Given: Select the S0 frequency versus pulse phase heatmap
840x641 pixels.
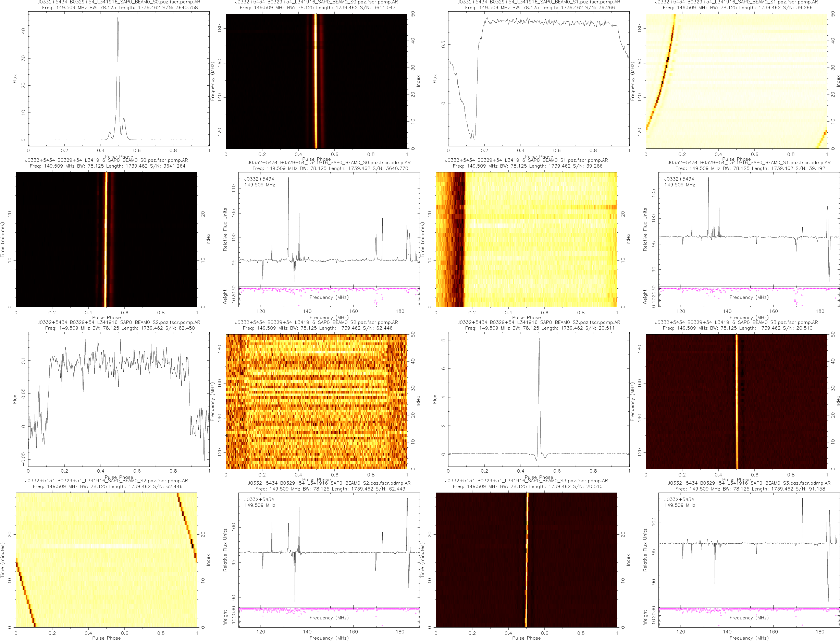Looking at the screenshot, I should tap(316, 81).
